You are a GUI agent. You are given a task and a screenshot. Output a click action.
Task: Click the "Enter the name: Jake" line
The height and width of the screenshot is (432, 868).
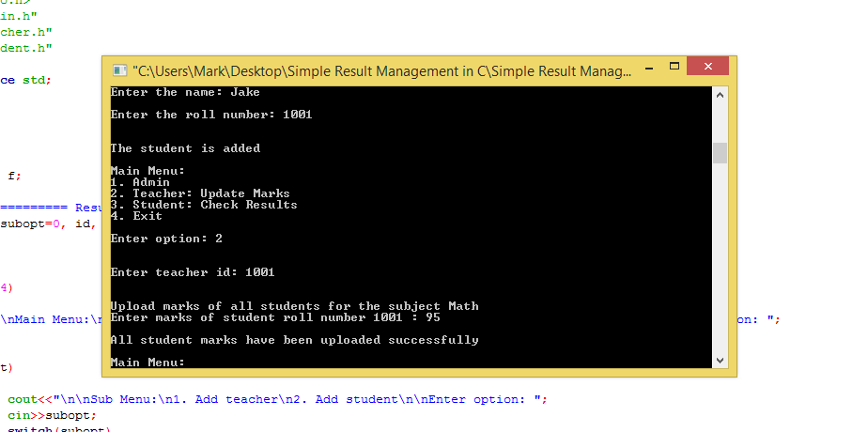pyautogui.click(x=185, y=92)
